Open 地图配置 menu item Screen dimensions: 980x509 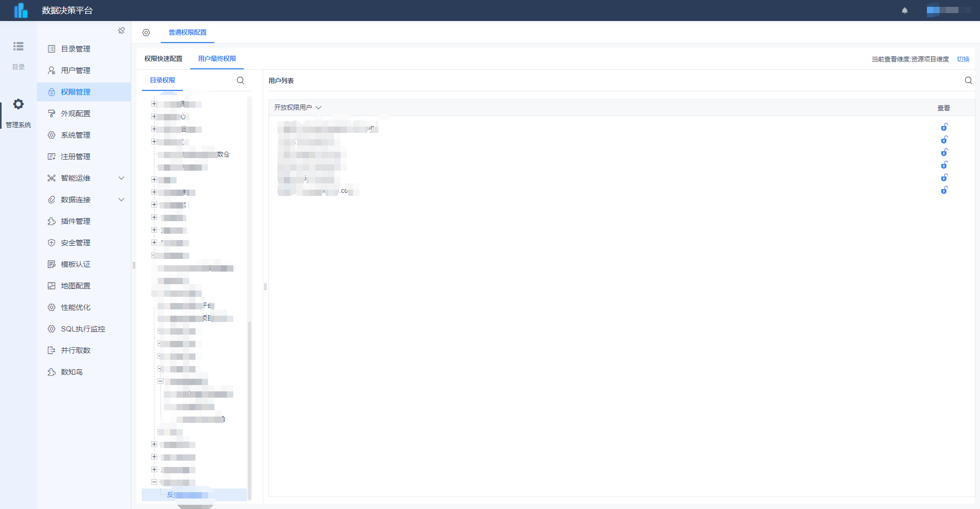click(x=84, y=286)
